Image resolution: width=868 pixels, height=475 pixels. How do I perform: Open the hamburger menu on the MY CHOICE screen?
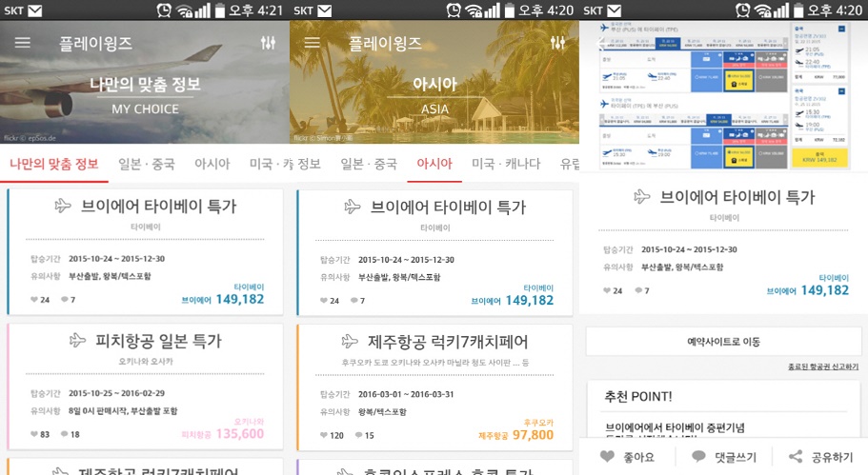click(x=23, y=43)
